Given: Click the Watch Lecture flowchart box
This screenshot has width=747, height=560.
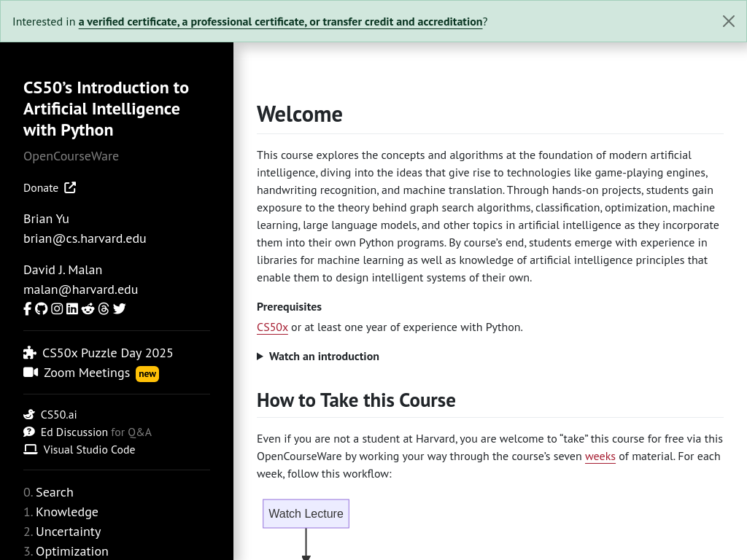Looking at the screenshot, I should pos(306,513).
